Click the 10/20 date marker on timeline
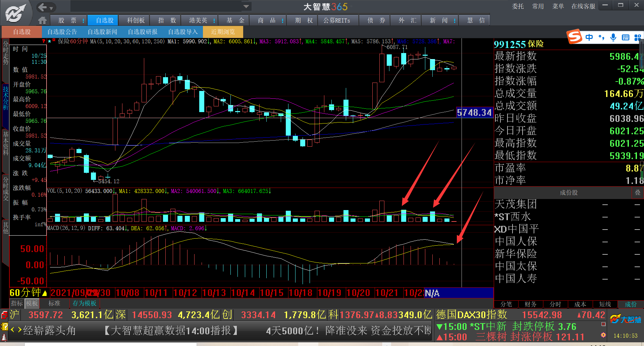Image resolution: width=644 pixels, height=346 pixels. [x=358, y=293]
